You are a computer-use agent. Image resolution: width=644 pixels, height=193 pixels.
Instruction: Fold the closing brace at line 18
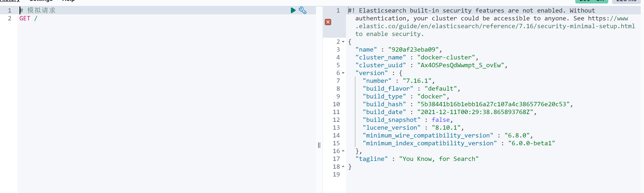[343, 167]
